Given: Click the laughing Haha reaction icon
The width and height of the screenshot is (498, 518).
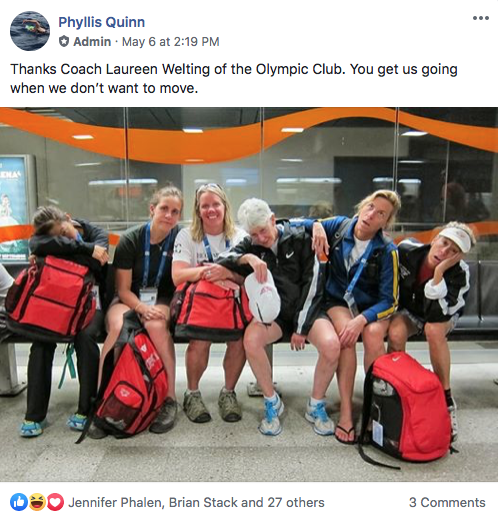Looking at the screenshot, I should (37, 502).
